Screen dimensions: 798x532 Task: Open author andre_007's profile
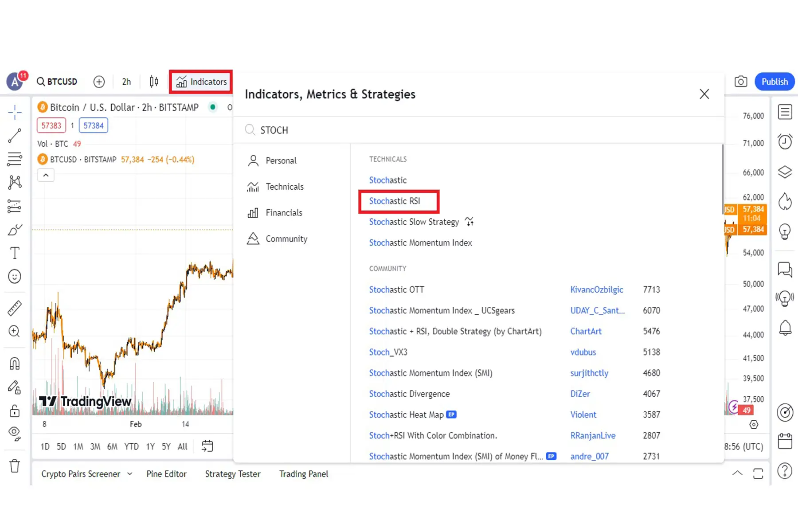pyautogui.click(x=590, y=456)
